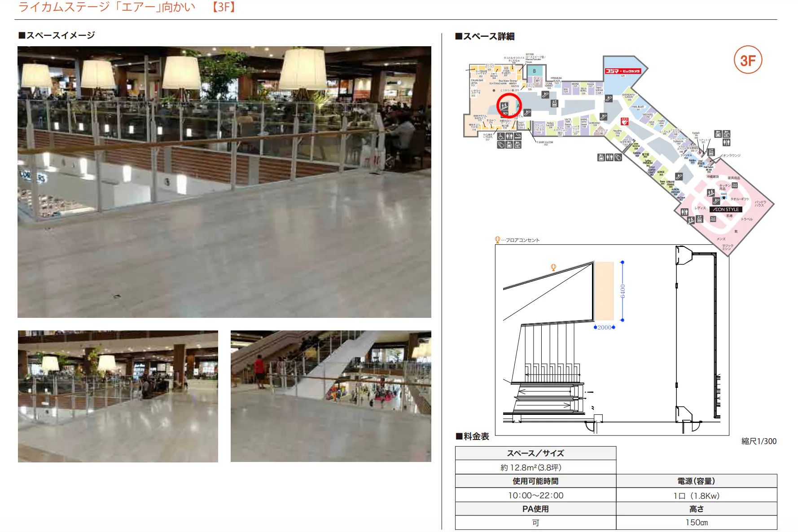Select the bottom-right escalator photo
Image resolution: width=798 pixels, height=532 pixels.
point(331,396)
